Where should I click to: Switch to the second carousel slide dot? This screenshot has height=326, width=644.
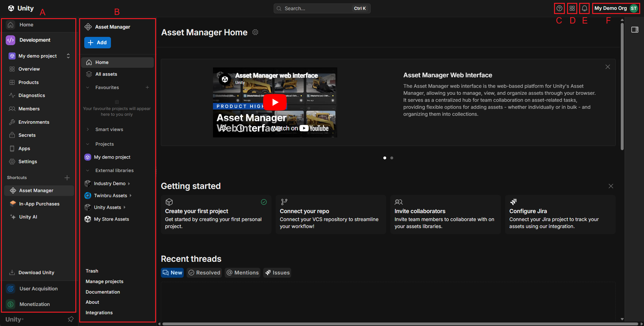tap(392, 158)
